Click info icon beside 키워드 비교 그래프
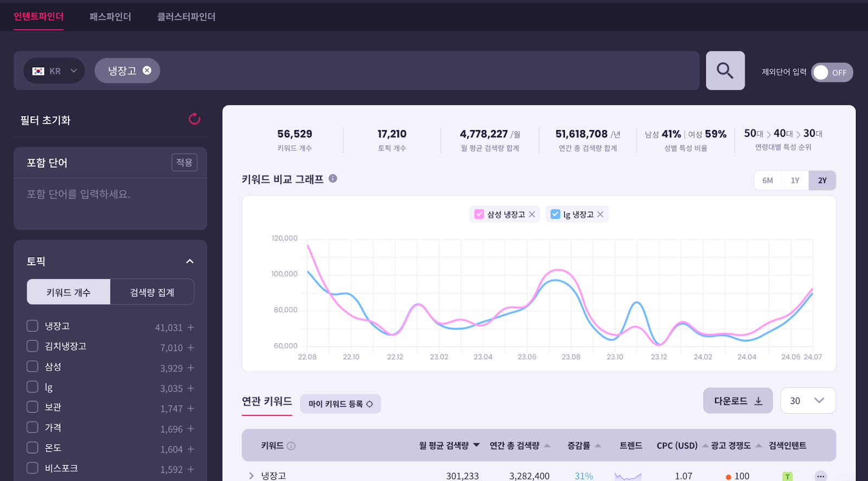Image resolution: width=868 pixels, height=481 pixels. [333, 178]
